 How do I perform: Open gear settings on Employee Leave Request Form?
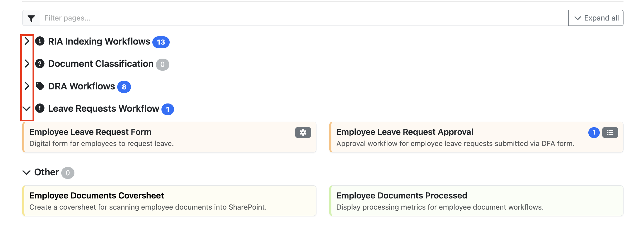tap(303, 133)
